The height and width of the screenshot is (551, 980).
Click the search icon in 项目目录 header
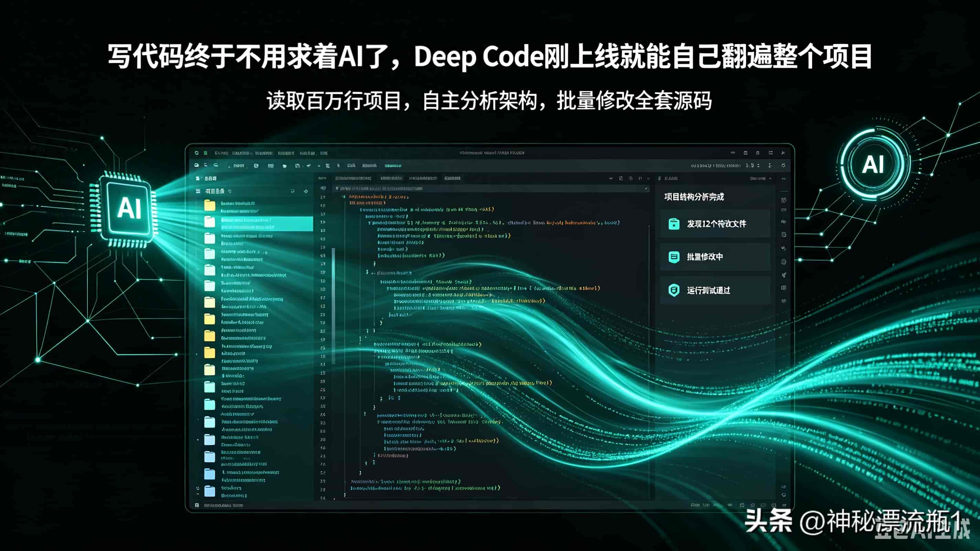tap(292, 191)
